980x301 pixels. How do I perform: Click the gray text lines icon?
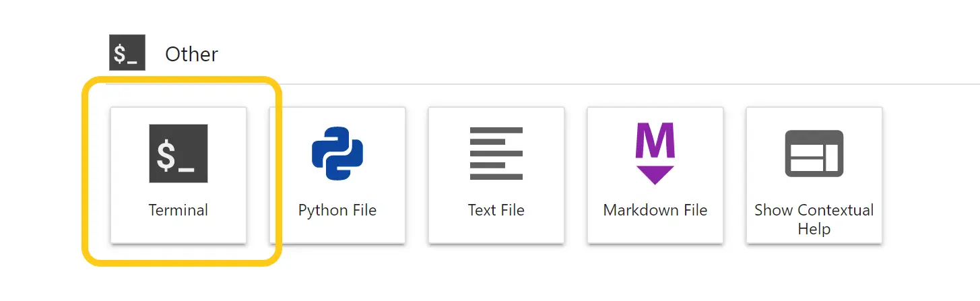[x=496, y=154]
